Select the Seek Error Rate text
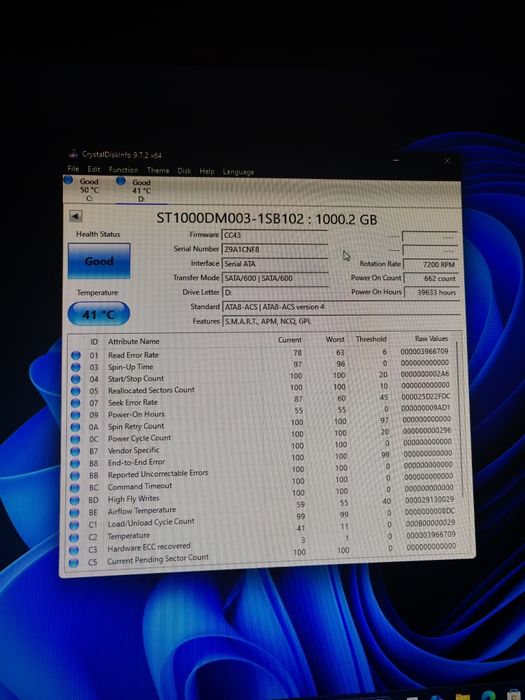 [133, 402]
